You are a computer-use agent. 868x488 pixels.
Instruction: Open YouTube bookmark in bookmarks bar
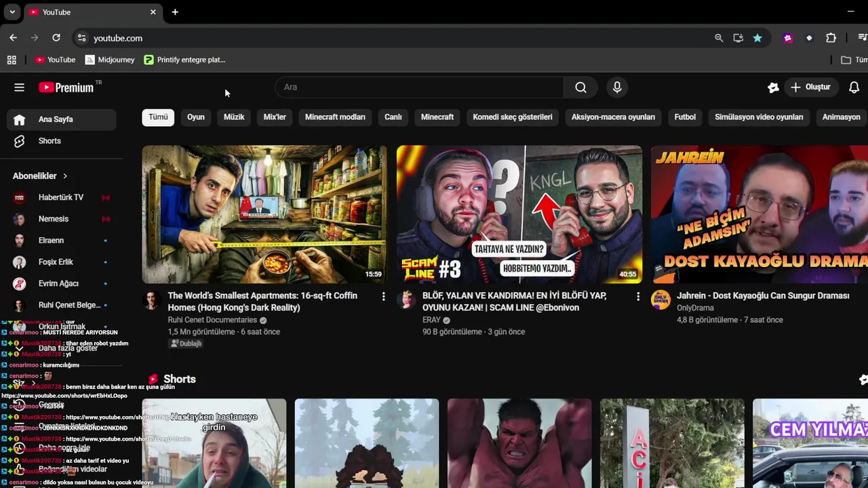[x=55, y=60]
